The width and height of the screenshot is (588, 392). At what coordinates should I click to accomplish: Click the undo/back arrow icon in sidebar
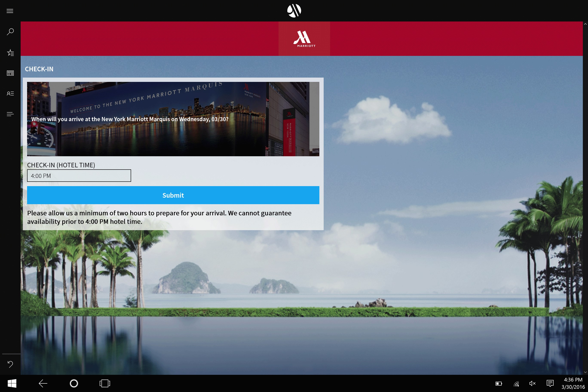click(x=10, y=364)
